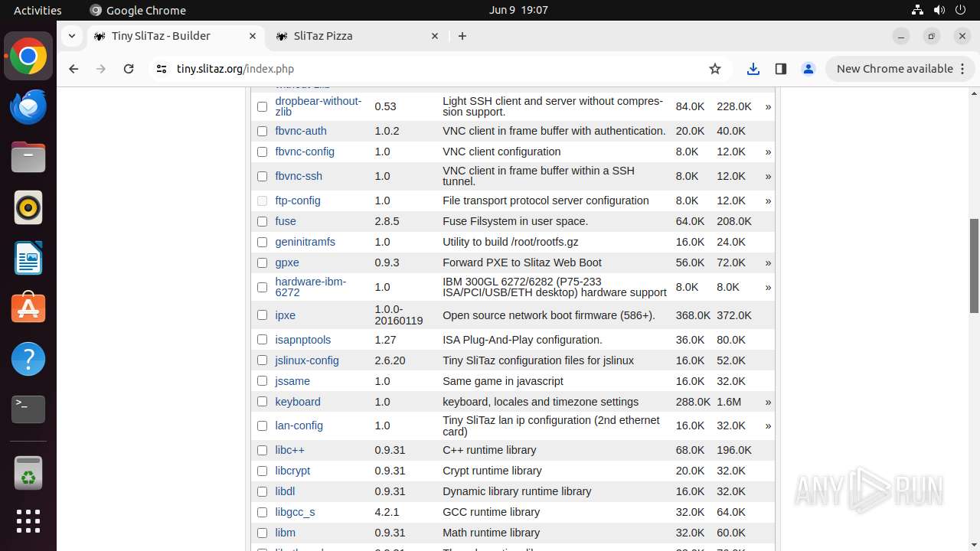
Task: Open the isapnptools package link
Action: pos(303,340)
